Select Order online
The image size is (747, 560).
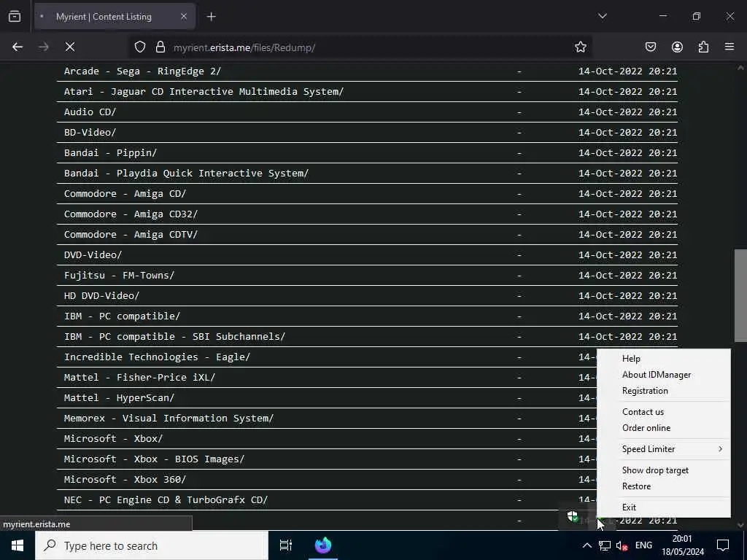point(663,428)
